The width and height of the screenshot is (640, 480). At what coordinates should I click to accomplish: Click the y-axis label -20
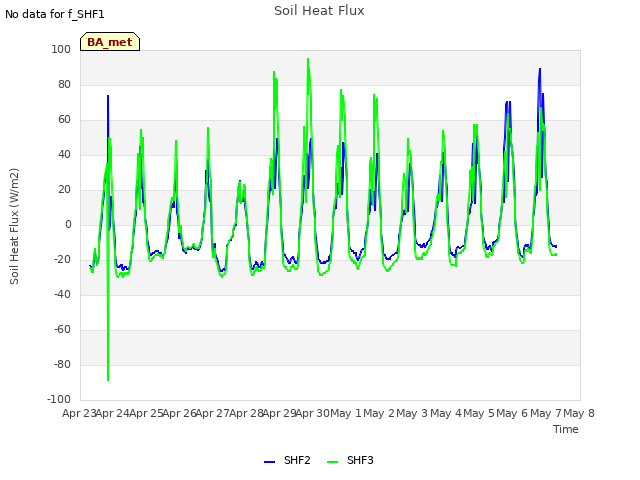62,260
